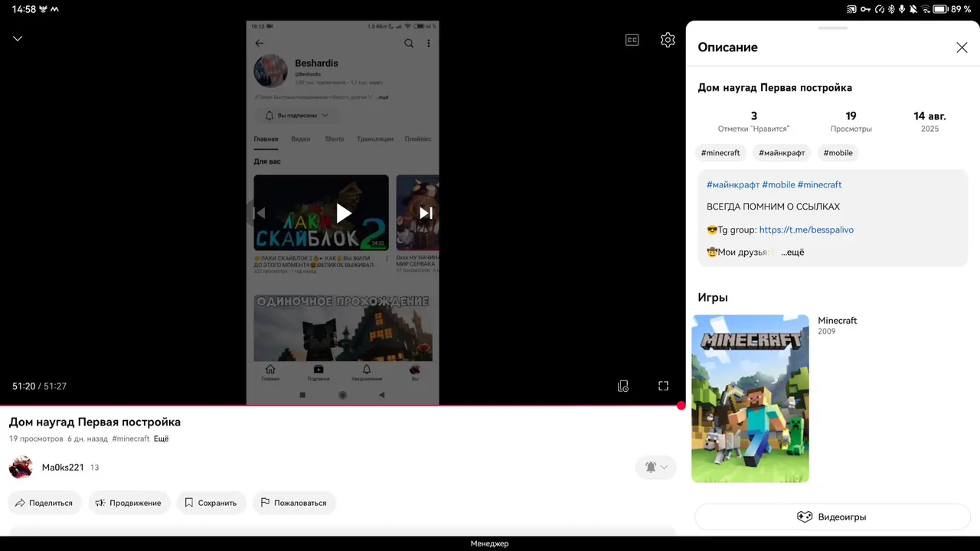Click the 14:58 clock
The height and width of the screenshot is (551, 980).
point(24,9)
